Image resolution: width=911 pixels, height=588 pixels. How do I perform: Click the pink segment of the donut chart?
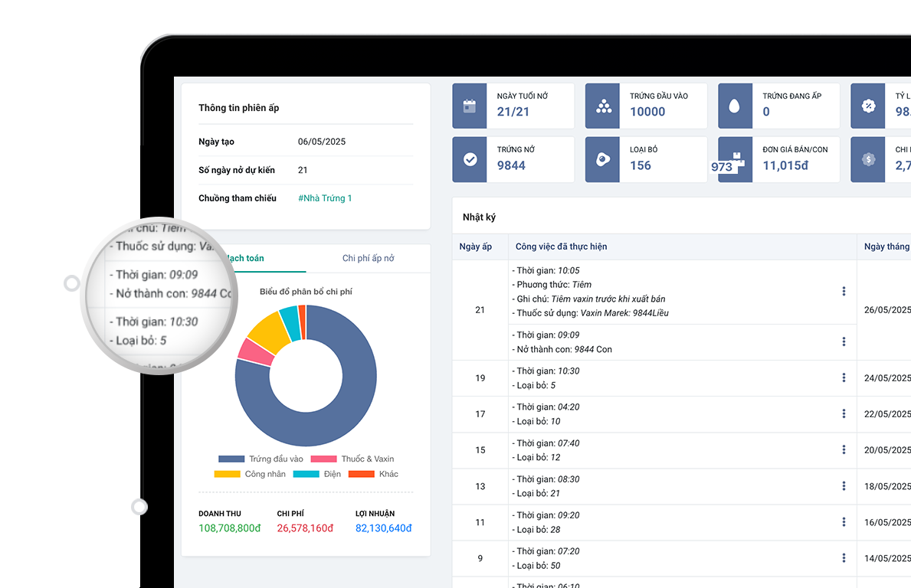(x=254, y=353)
